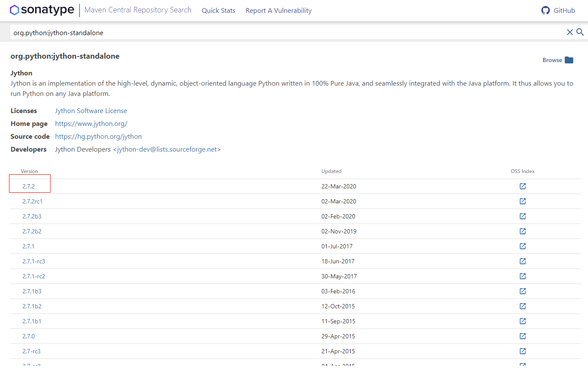588x370 pixels.
Task: Click the date 30-May-2017
Action: pyautogui.click(x=339, y=276)
